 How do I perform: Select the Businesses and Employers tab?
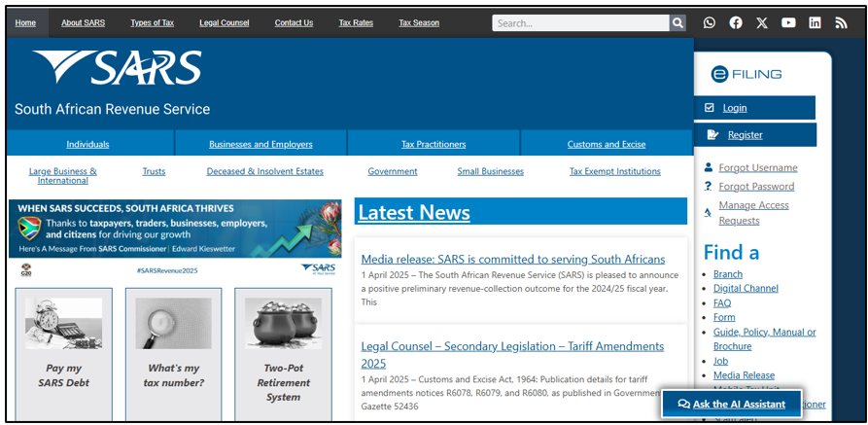coord(260,144)
